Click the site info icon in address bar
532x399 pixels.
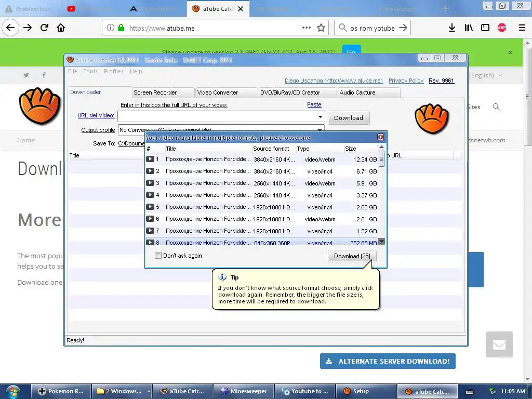[111, 28]
